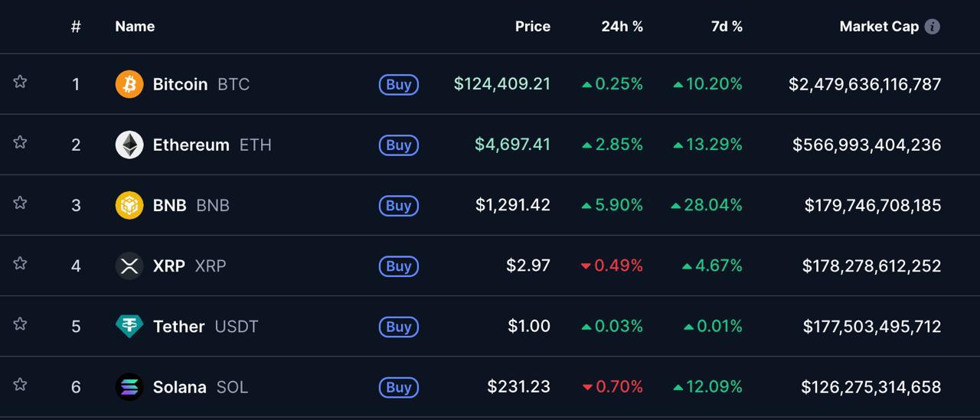Click the teal Tether logo icon
The width and height of the screenshot is (980, 420).
[129, 326]
